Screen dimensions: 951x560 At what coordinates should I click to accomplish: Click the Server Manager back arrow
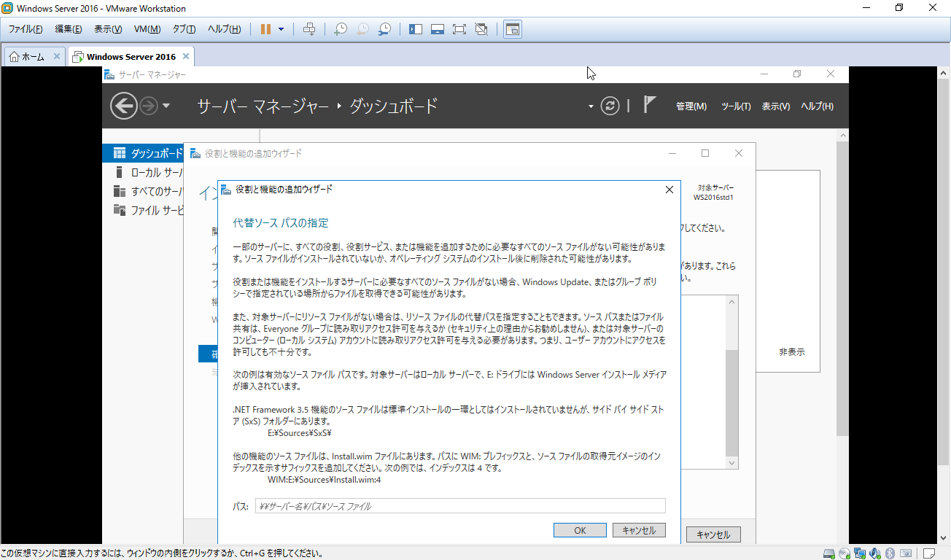124,106
